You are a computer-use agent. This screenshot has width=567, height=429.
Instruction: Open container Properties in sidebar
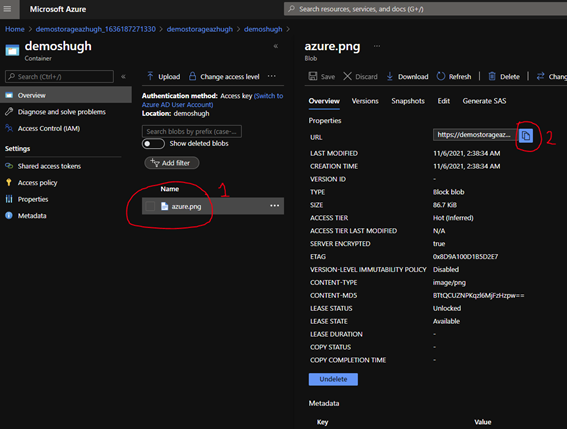[33, 199]
